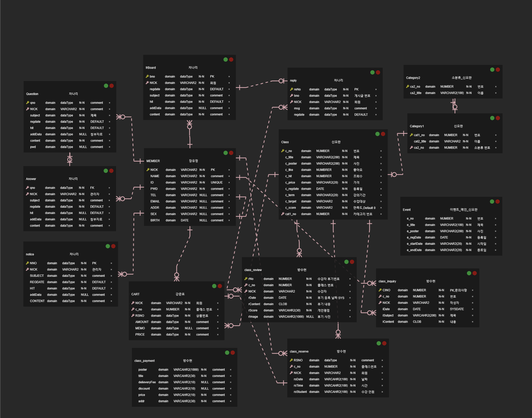Screen dimensions: 532x418
Task: Remove the BIRTH column from MEMBER table
Action: tap(229, 220)
